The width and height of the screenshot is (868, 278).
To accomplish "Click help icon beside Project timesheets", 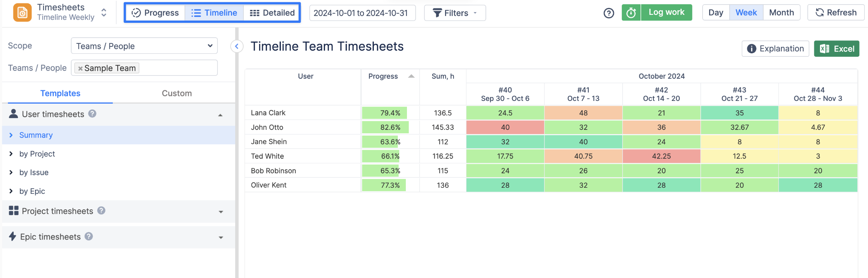I will coord(101,211).
